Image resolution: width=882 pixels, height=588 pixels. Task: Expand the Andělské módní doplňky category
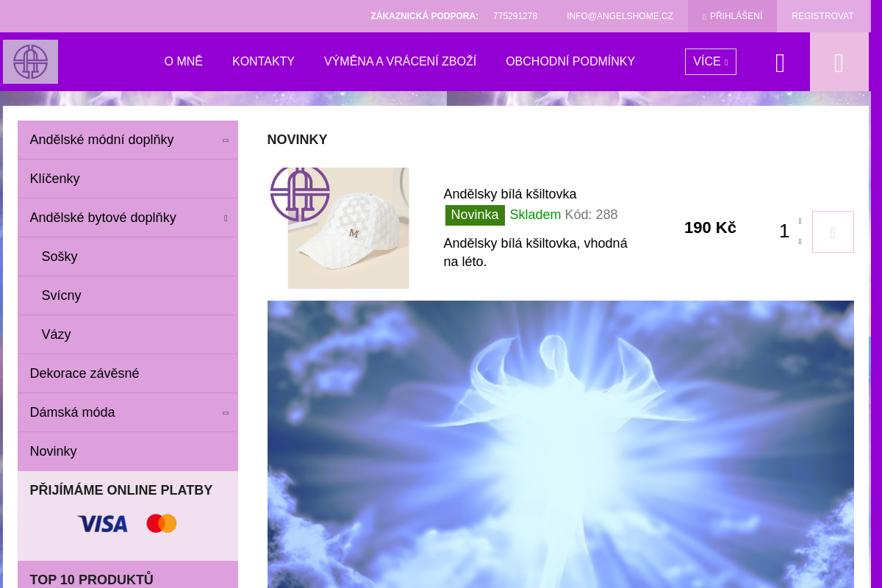pyautogui.click(x=226, y=140)
